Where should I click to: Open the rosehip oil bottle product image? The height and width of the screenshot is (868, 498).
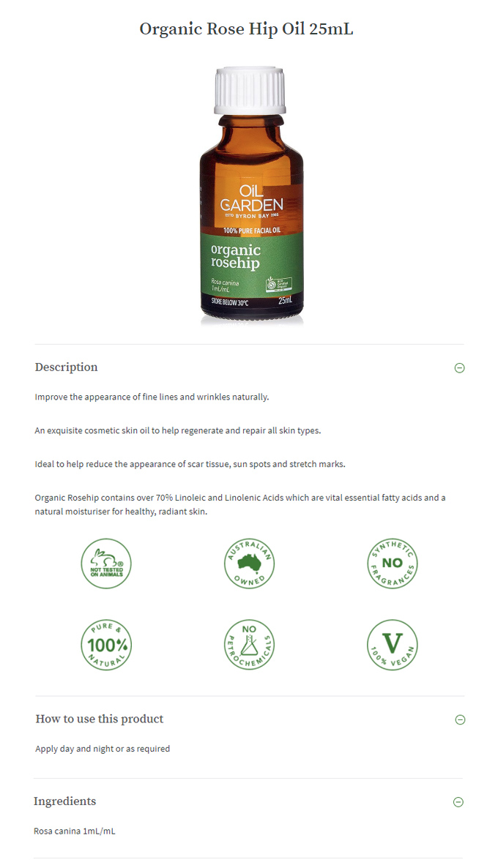pyautogui.click(x=251, y=193)
